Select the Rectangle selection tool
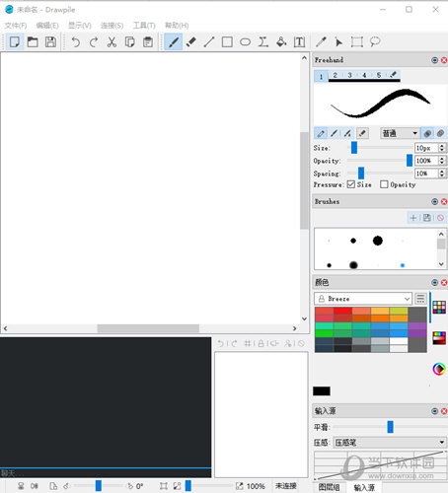 (357, 42)
